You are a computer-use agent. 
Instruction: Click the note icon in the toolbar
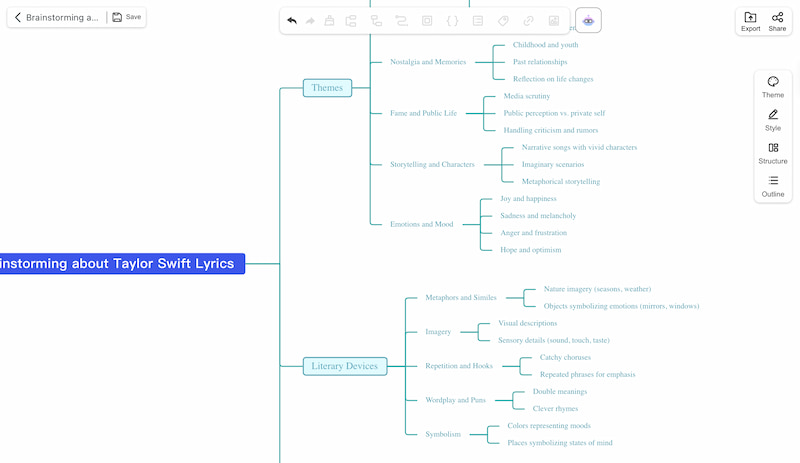click(478, 20)
